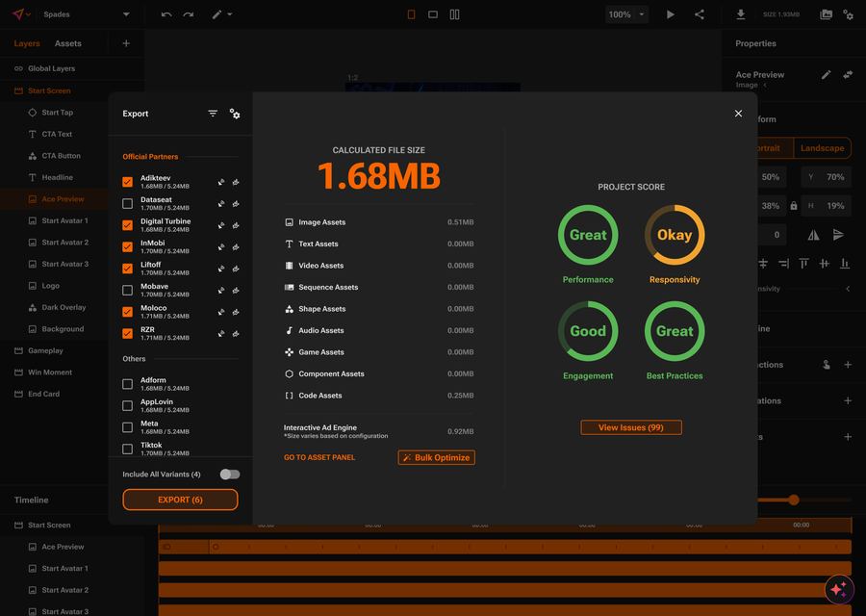The height and width of the screenshot is (616, 866).
Task: Click second action icon on RZR row
Action: (x=236, y=333)
